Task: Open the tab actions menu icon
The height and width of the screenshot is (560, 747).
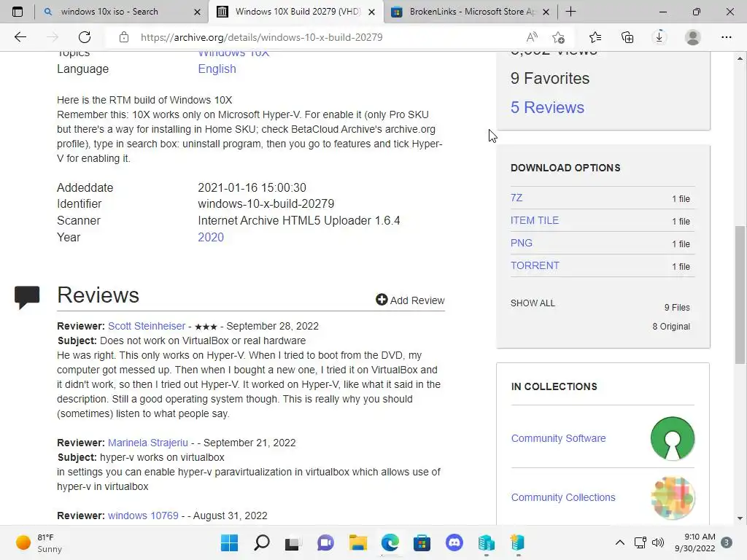Action: (18, 12)
